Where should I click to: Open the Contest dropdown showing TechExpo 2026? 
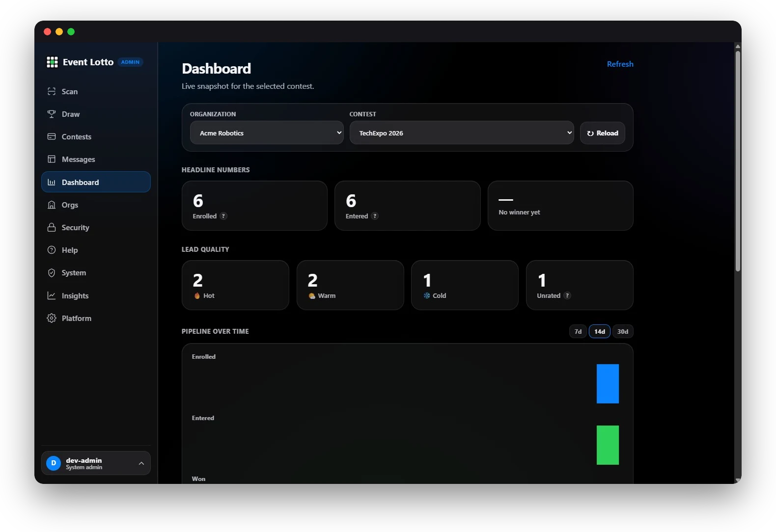click(x=462, y=133)
